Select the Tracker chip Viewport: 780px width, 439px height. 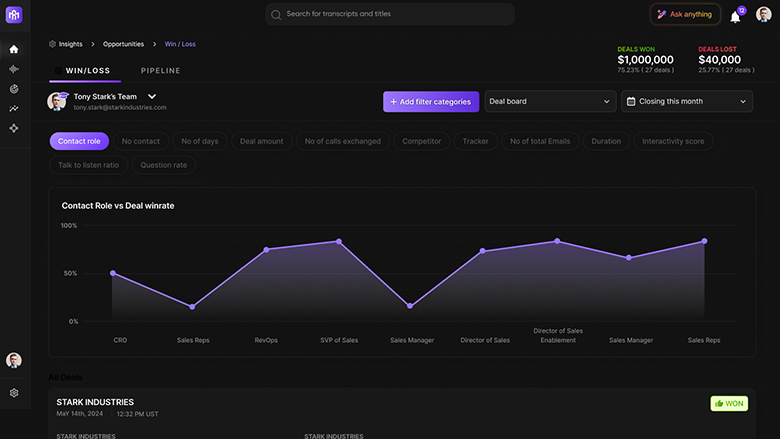476,141
